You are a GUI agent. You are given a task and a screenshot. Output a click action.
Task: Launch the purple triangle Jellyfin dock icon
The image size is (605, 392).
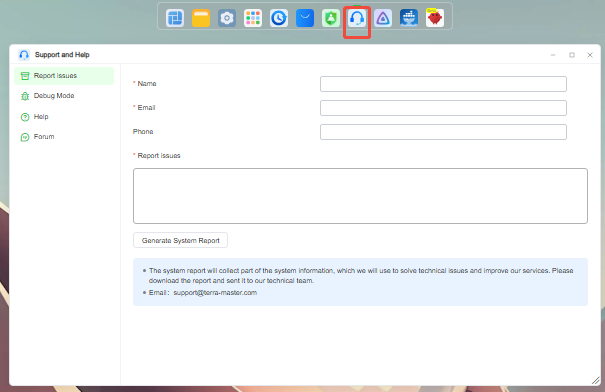383,18
